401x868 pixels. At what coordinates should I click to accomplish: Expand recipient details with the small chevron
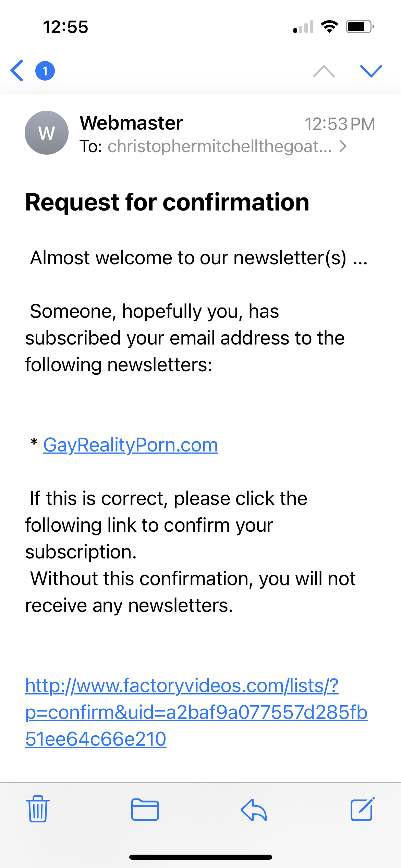(x=343, y=146)
